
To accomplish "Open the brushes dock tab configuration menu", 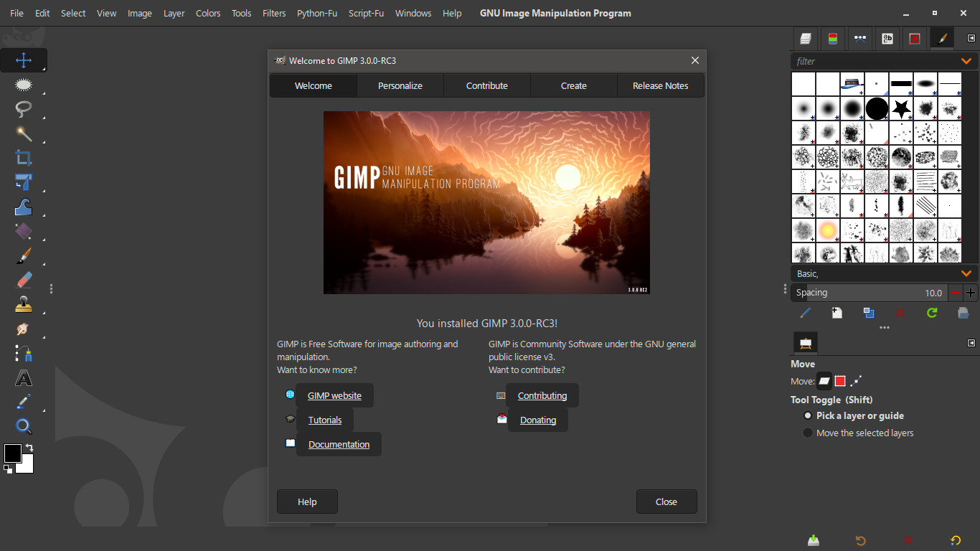I will [971, 39].
